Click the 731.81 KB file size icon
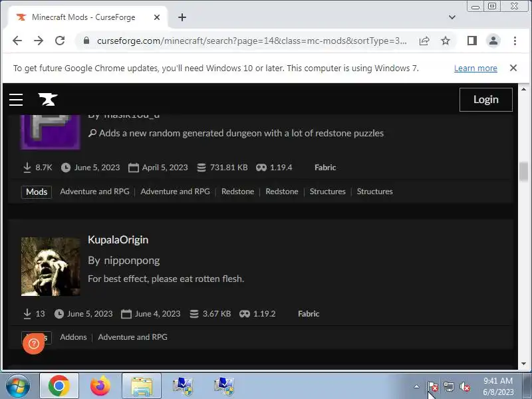532x399 pixels. [x=201, y=168]
